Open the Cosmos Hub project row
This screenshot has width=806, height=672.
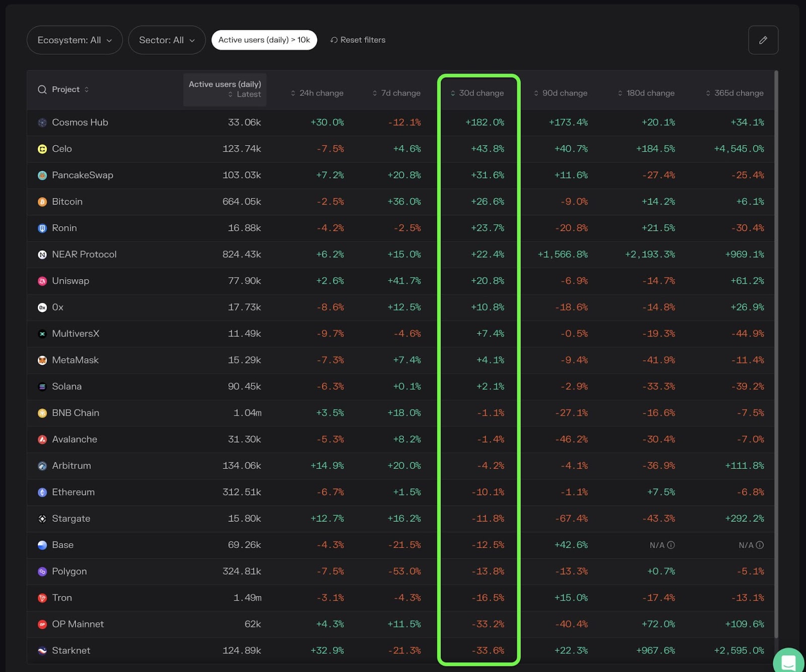coord(80,122)
